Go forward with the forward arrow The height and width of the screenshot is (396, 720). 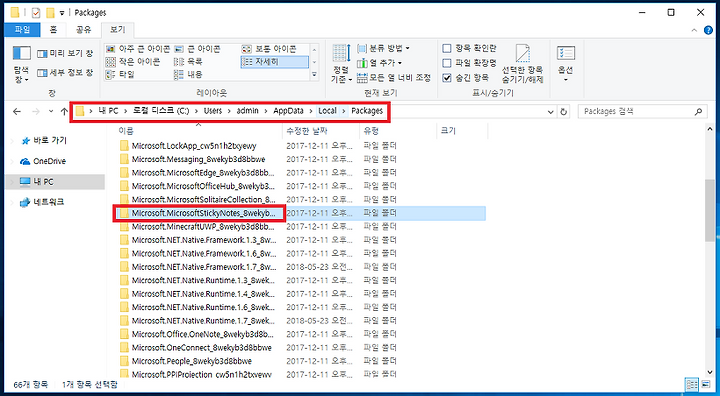[36, 111]
